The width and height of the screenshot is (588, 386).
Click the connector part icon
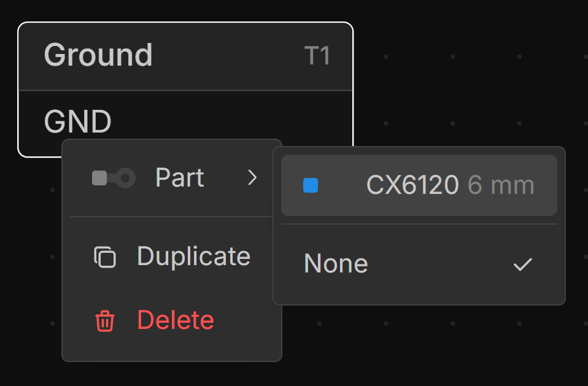pos(114,179)
